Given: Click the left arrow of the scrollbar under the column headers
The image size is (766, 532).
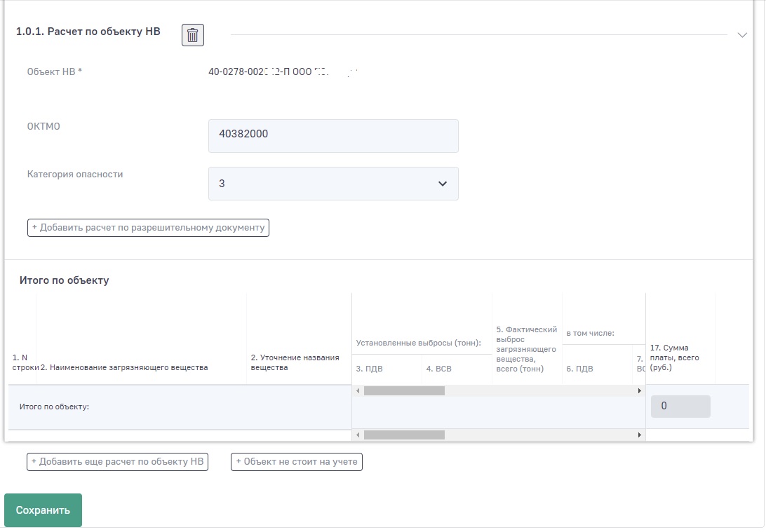Looking at the screenshot, I should tap(358, 391).
